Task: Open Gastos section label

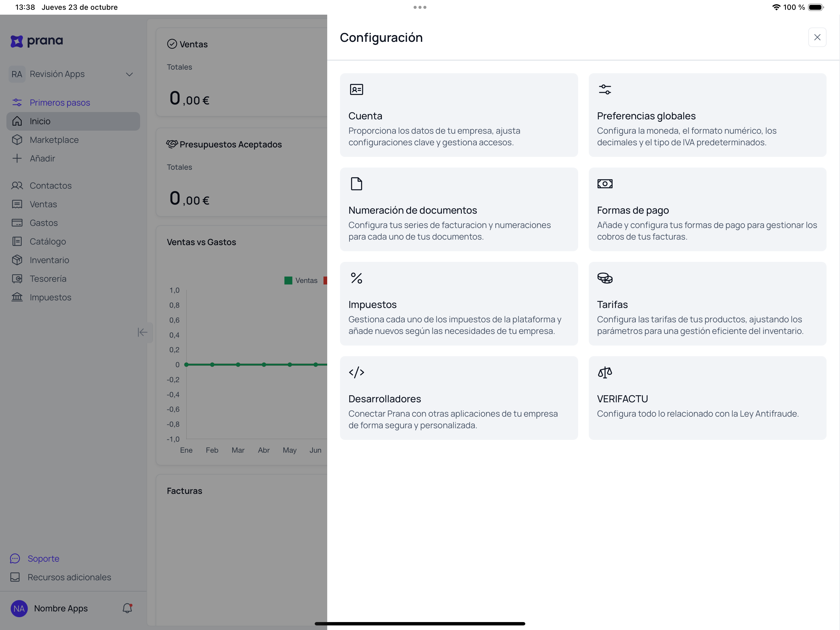Action: click(44, 223)
